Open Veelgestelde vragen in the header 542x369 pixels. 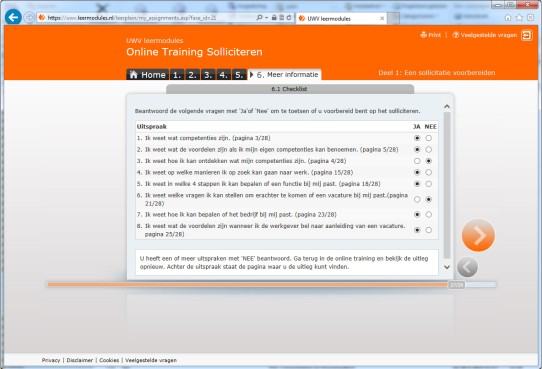click(485, 35)
